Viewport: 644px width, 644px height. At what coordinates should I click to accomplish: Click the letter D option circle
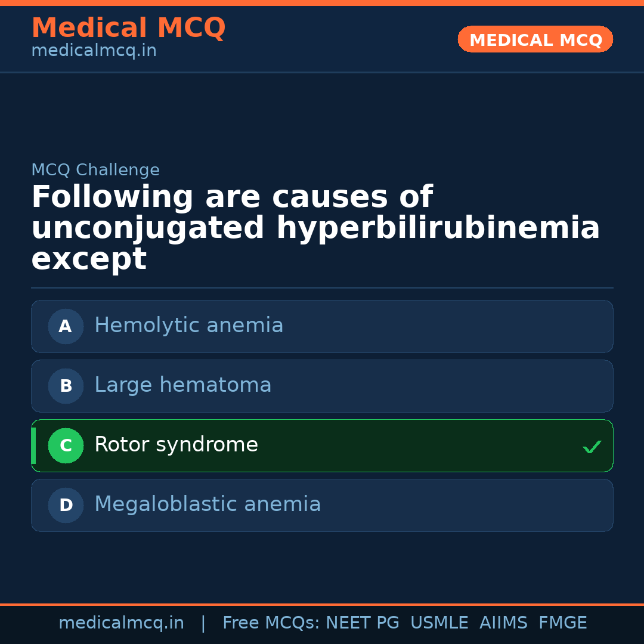66,505
